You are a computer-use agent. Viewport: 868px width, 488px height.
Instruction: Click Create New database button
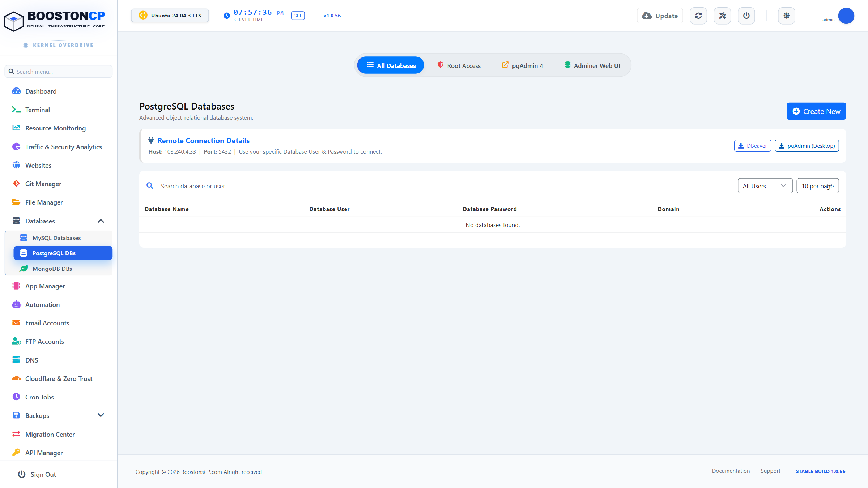tap(816, 111)
